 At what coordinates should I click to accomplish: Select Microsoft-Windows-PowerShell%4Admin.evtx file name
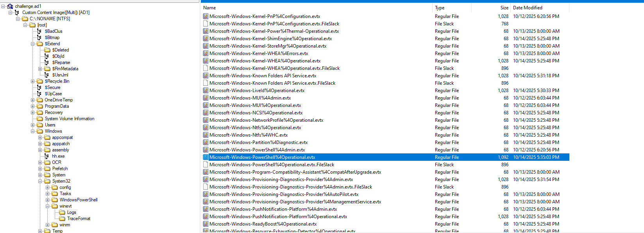[x=257, y=150]
